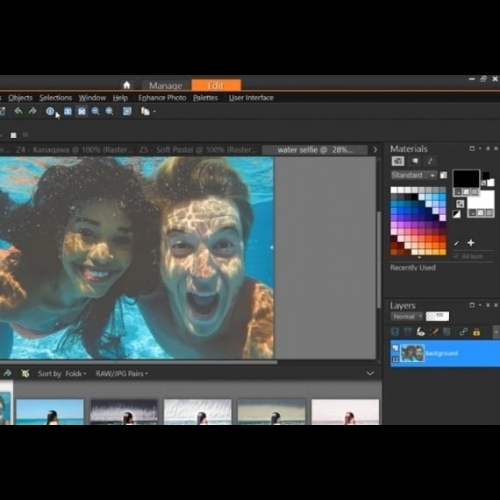Set foreground style to Pattern
This screenshot has width=500, height=500.
pos(474,192)
